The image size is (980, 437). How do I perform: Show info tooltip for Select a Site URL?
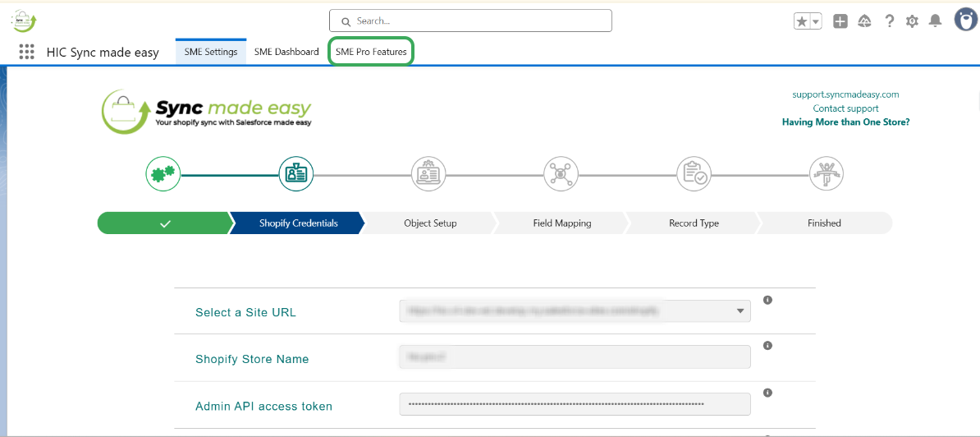pos(767,300)
